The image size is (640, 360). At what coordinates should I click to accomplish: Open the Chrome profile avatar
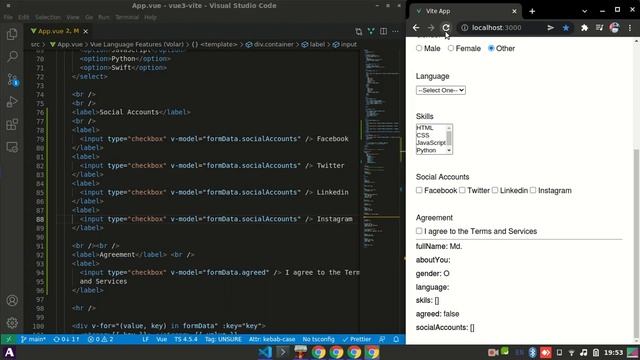[x=614, y=28]
